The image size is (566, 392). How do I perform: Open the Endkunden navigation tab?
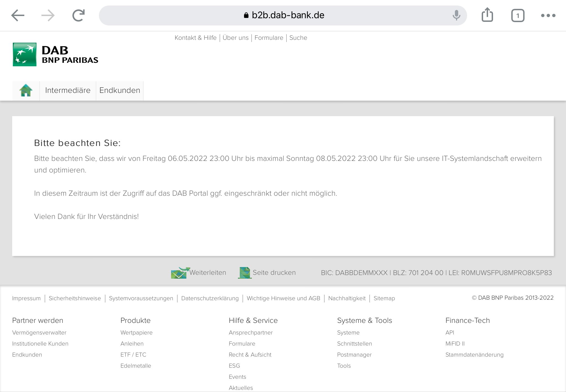click(120, 90)
